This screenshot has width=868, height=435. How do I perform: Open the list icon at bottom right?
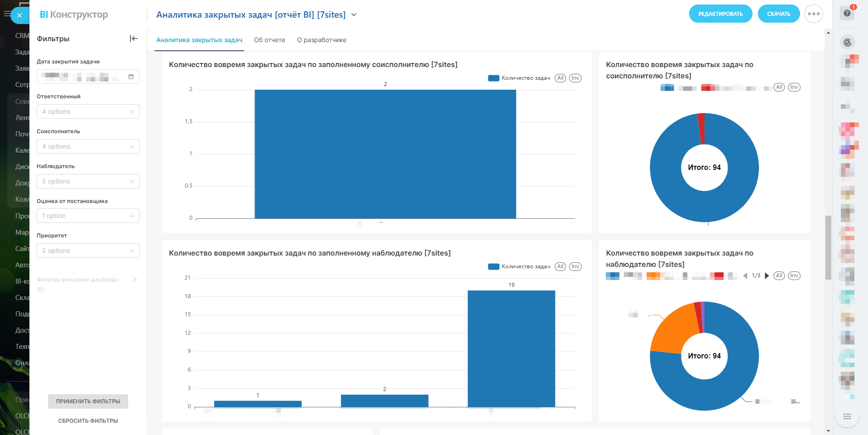pos(847,416)
